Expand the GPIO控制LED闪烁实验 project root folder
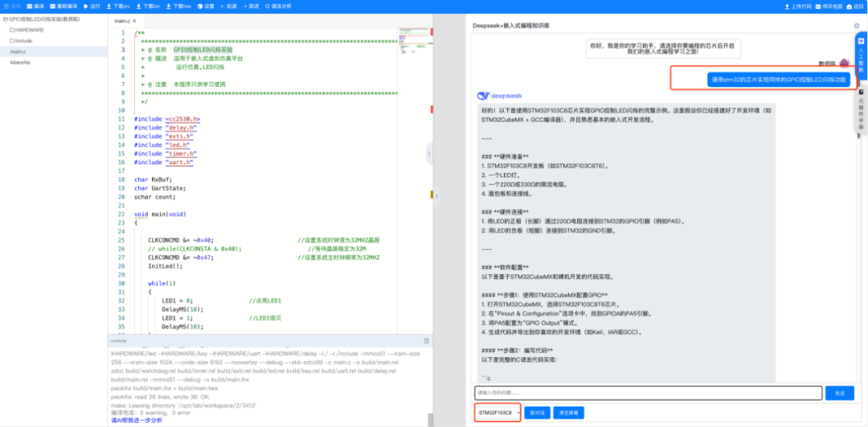This screenshot has height=427, width=868. [42, 18]
